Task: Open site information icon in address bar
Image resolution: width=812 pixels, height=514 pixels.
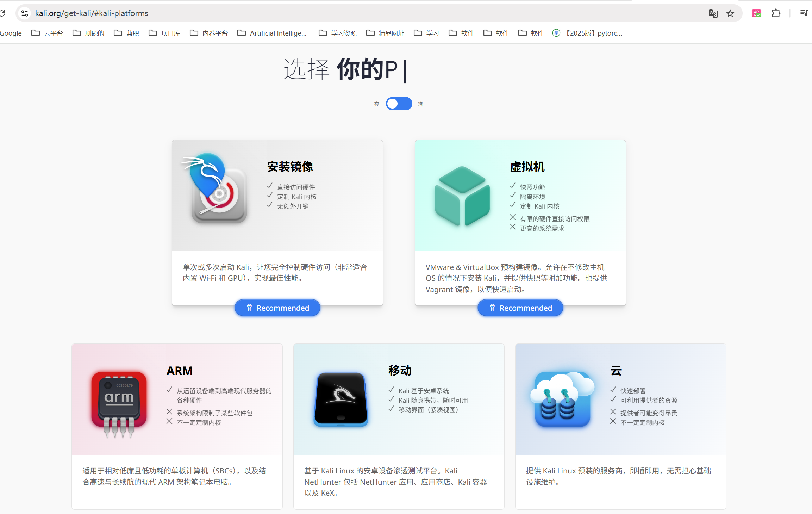Action: click(25, 13)
